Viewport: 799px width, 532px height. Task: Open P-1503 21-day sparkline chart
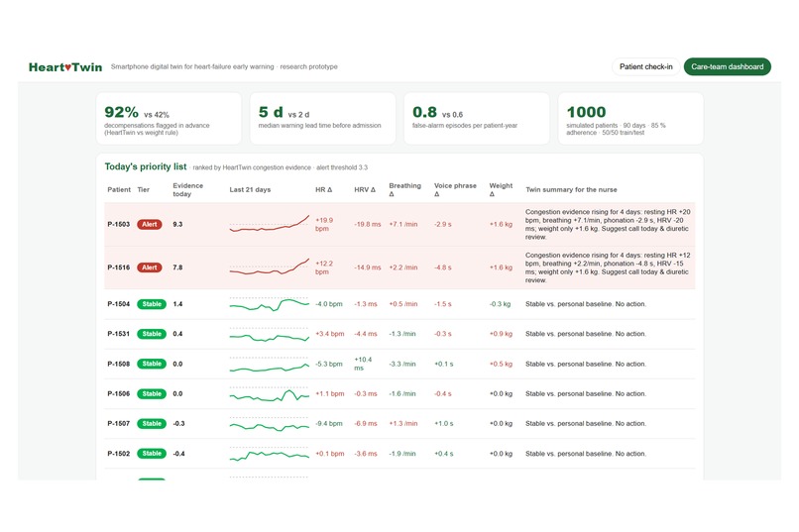click(x=269, y=224)
